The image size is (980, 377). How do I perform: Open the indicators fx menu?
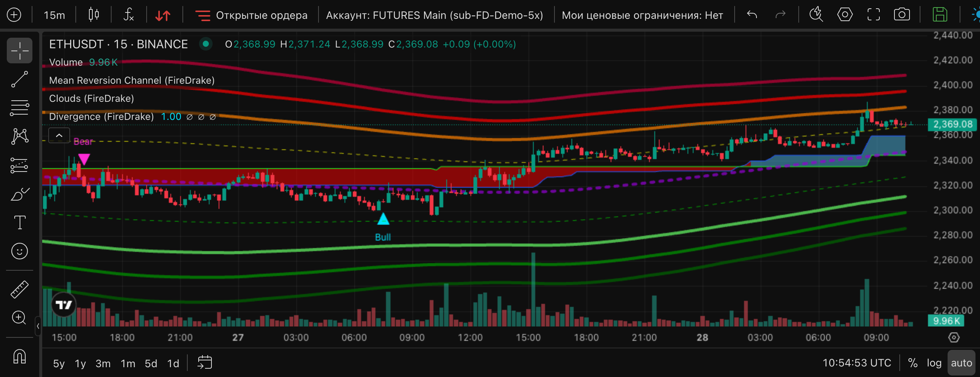[x=129, y=15]
